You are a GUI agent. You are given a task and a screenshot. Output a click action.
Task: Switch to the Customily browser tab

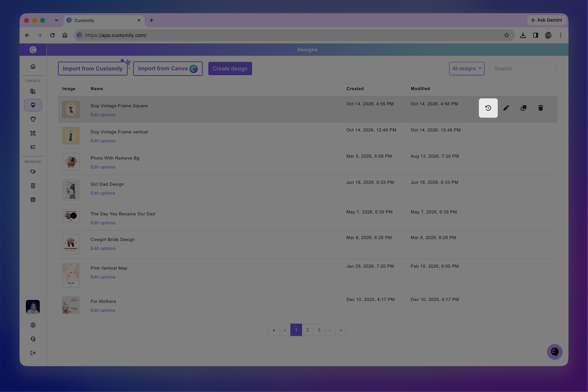click(104, 21)
